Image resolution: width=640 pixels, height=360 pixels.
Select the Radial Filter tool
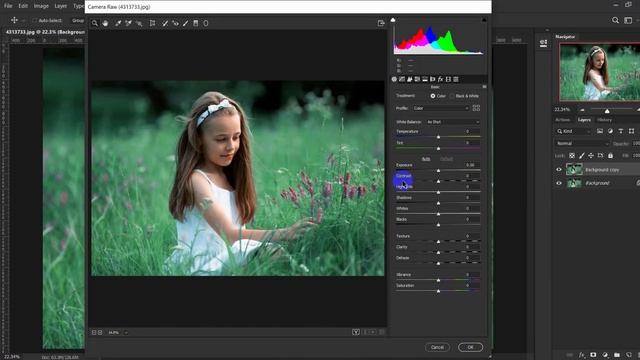point(206,23)
